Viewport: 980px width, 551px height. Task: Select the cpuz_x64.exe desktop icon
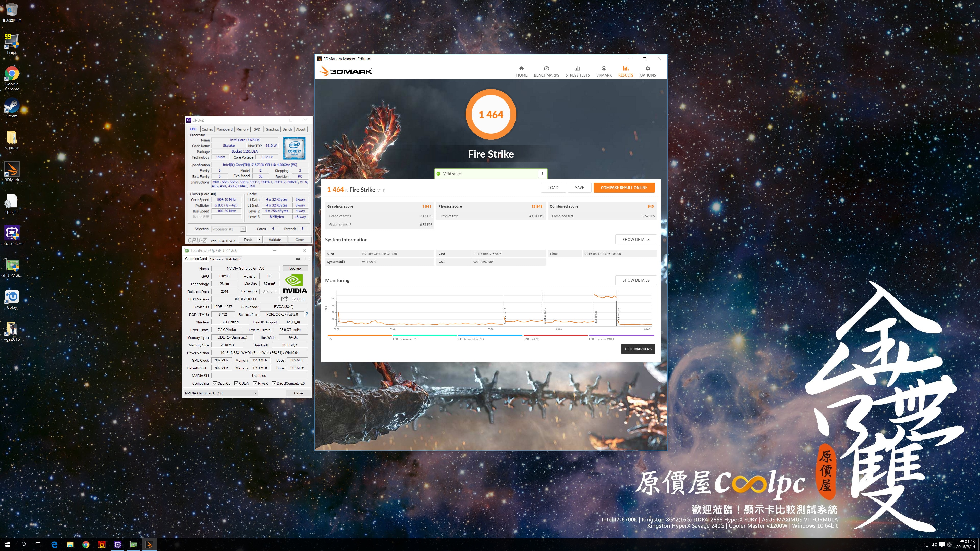coord(12,236)
